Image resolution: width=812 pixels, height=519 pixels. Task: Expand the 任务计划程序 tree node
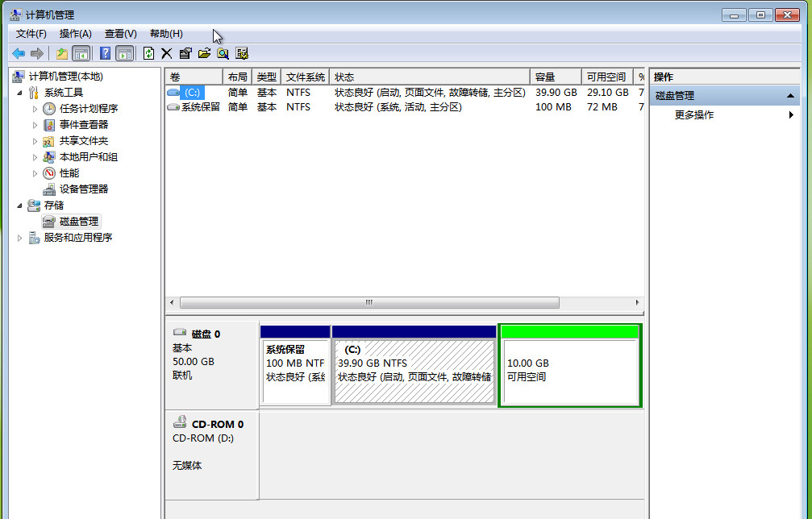(35, 109)
